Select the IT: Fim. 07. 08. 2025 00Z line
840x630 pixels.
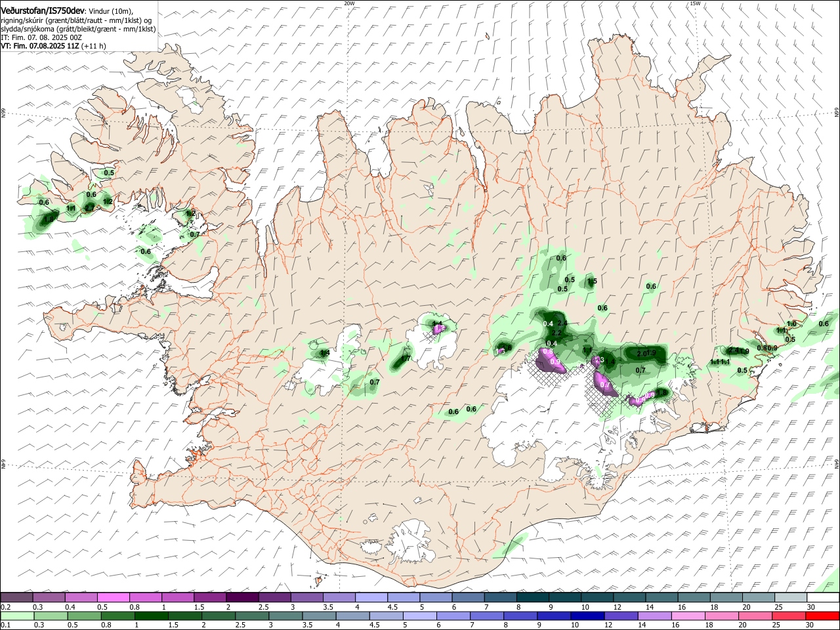(41, 37)
